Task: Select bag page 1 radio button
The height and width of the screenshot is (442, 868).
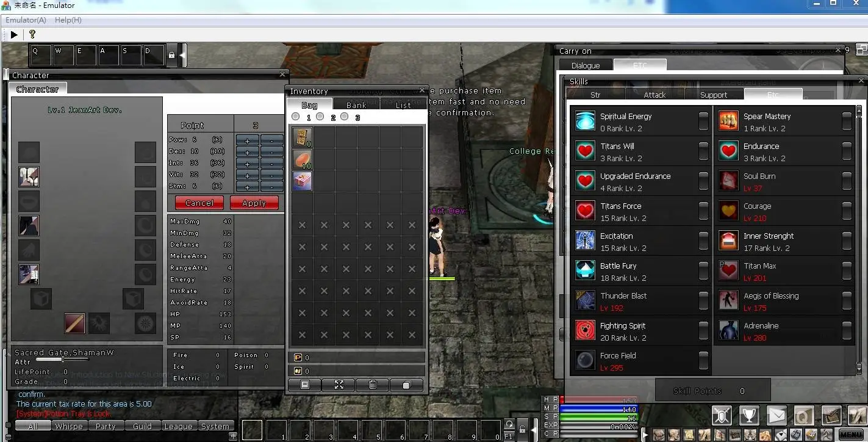Action: [296, 117]
